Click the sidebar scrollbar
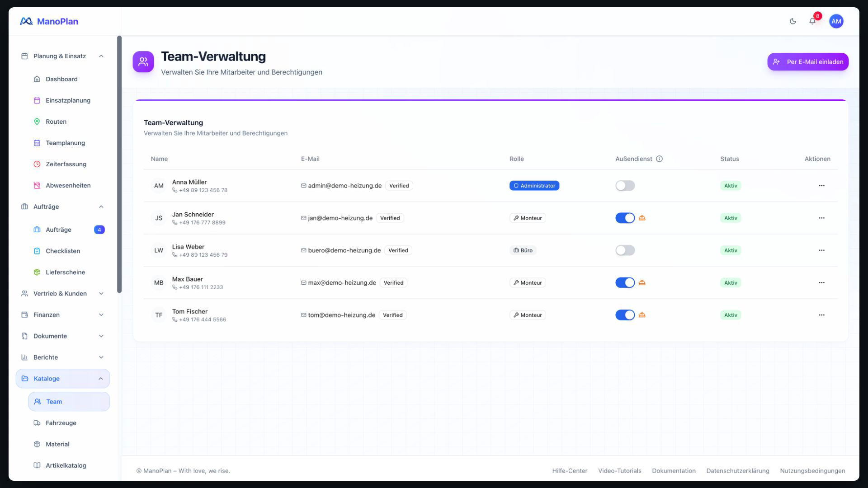Viewport: 868px width, 488px height. tap(119, 164)
